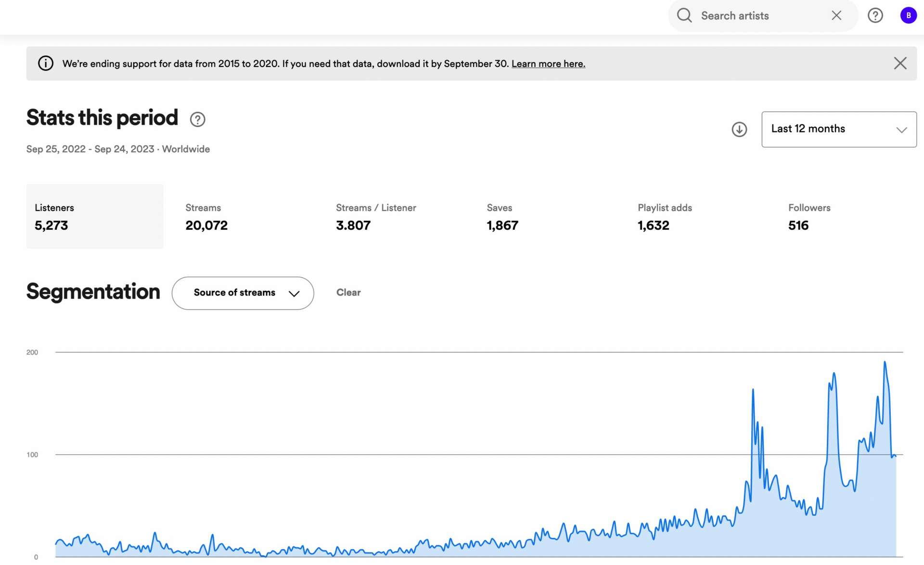
Task: Expand the Source of streams selector
Action: tap(243, 293)
